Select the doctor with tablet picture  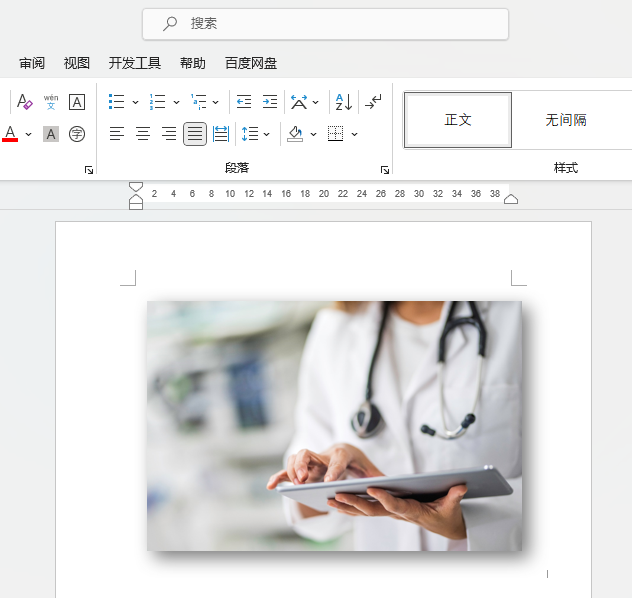coord(334,426)
